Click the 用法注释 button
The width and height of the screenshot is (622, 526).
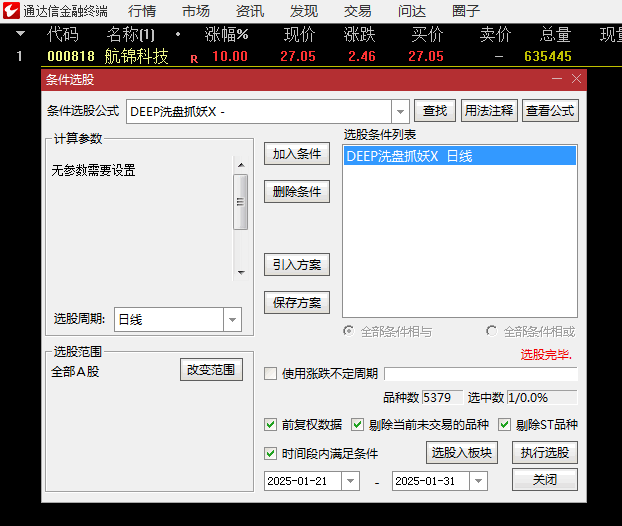pos(489,110)
